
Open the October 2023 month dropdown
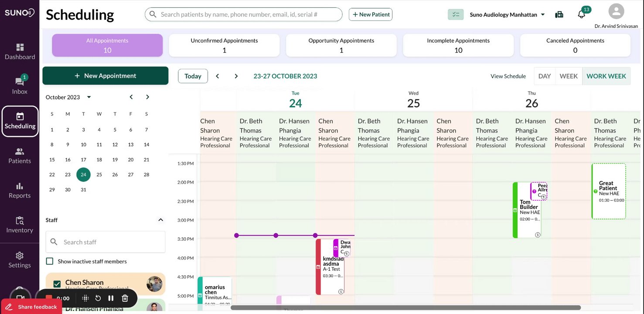[x=89, y=97]
